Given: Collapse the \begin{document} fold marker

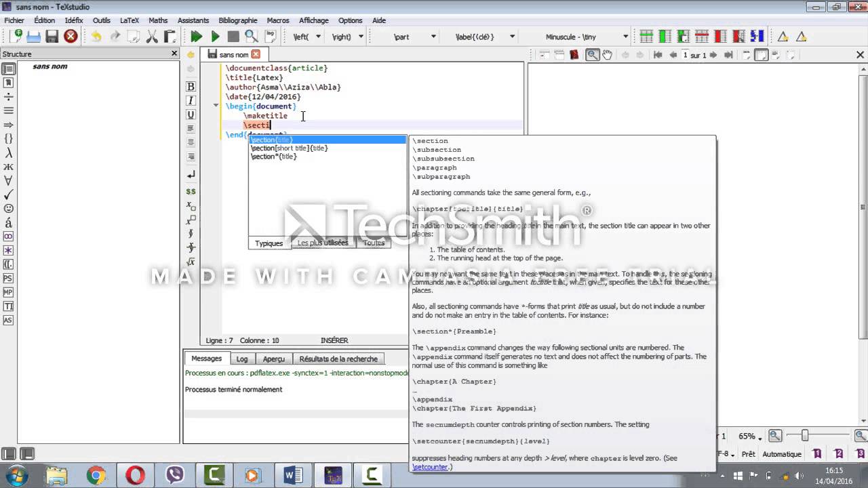Looking at the screenshot, I should [216, 106].
